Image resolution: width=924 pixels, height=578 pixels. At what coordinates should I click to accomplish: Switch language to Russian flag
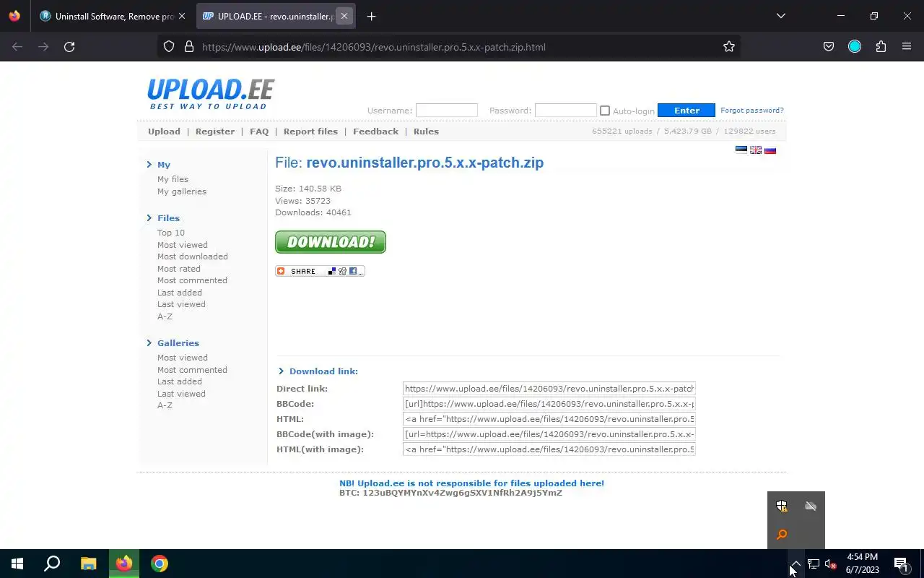pos(770,150)
